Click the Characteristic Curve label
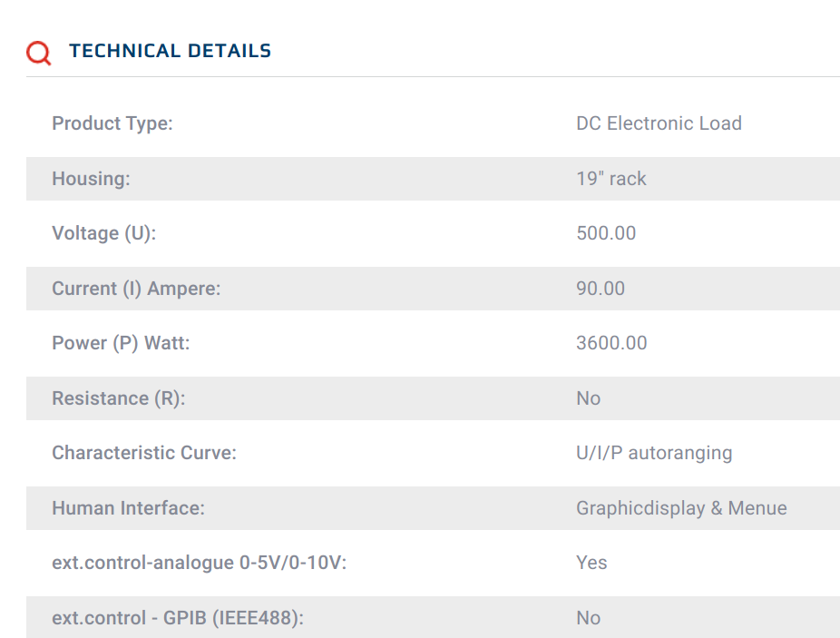The image size is (840, 638). pyautogui.click(x=144, y=453)
